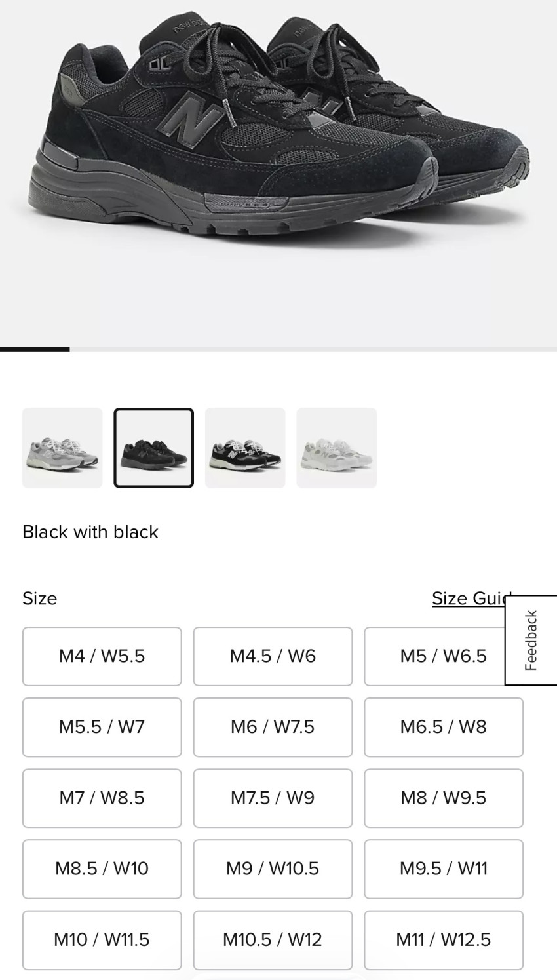
Task: Tap size M10.5 / W12
Action: pos(273,939)
